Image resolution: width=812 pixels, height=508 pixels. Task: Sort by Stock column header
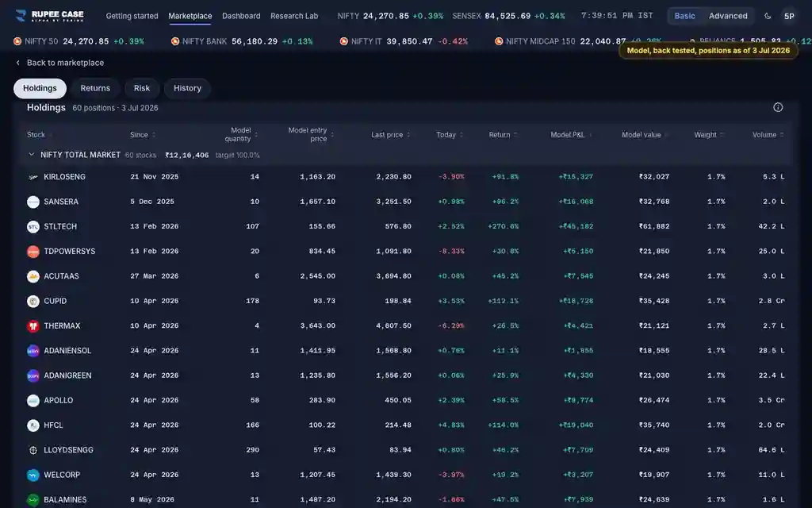pyautogui.click(x=40, y=135)
